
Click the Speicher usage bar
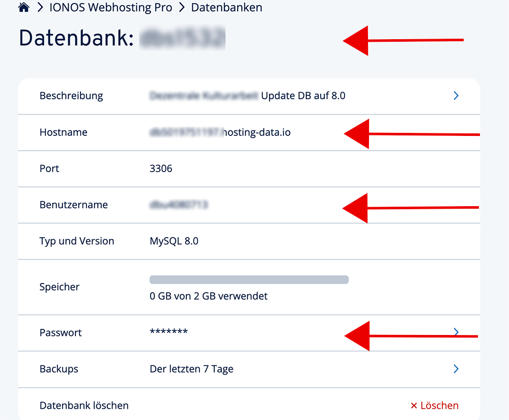tap(249, 279)
